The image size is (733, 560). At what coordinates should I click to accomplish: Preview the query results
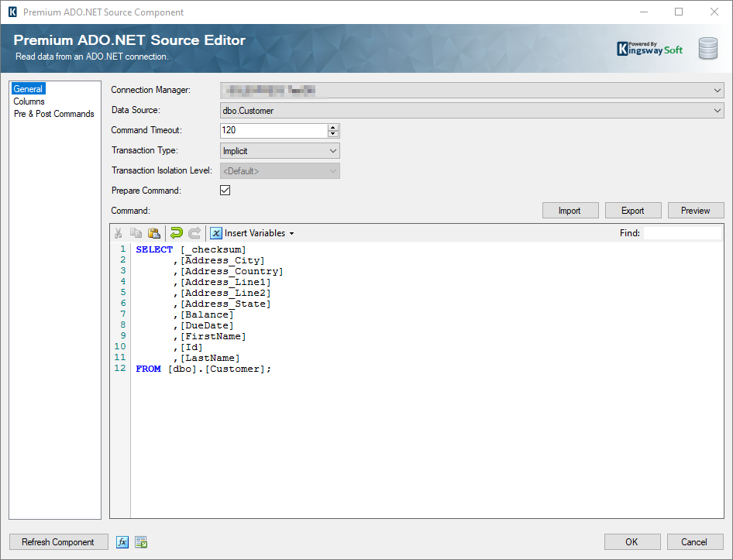point(696,210)
